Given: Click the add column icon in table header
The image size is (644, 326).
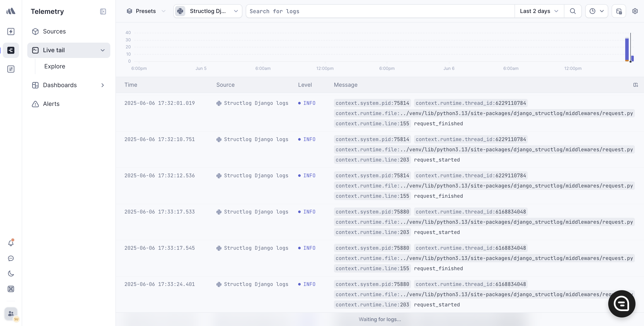Looking at the screenshot, I should click(635, 85).
